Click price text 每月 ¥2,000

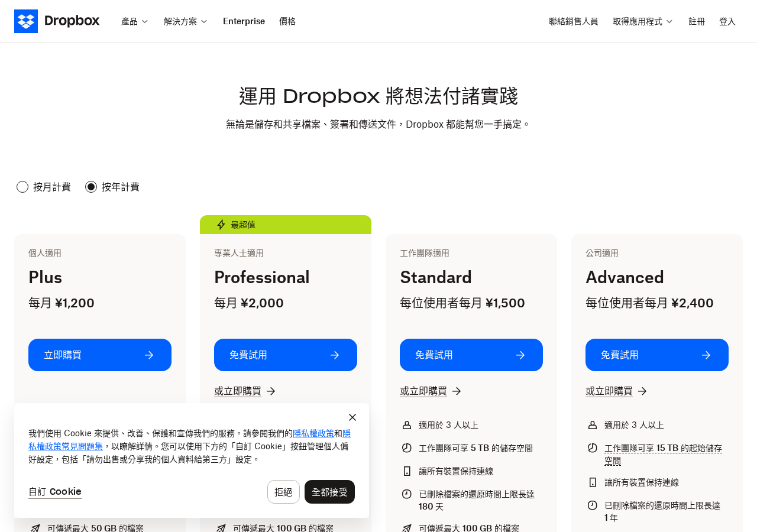(x=249, y=303)
